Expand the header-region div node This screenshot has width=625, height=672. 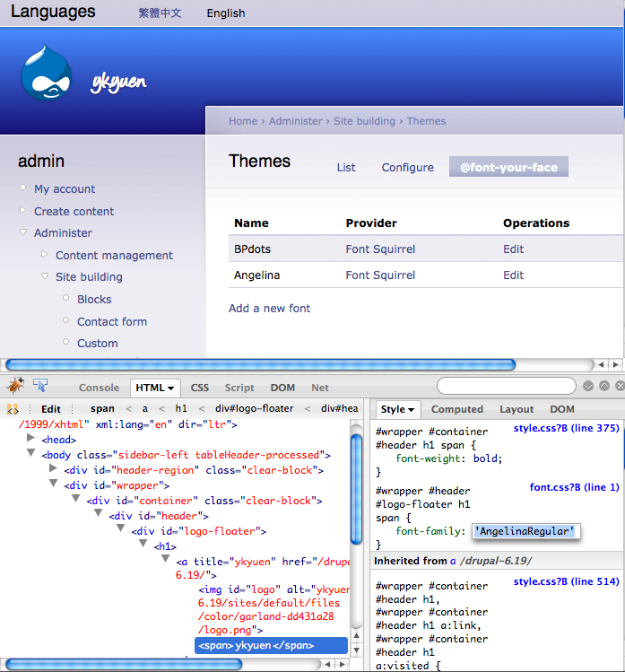click(55, 469)
